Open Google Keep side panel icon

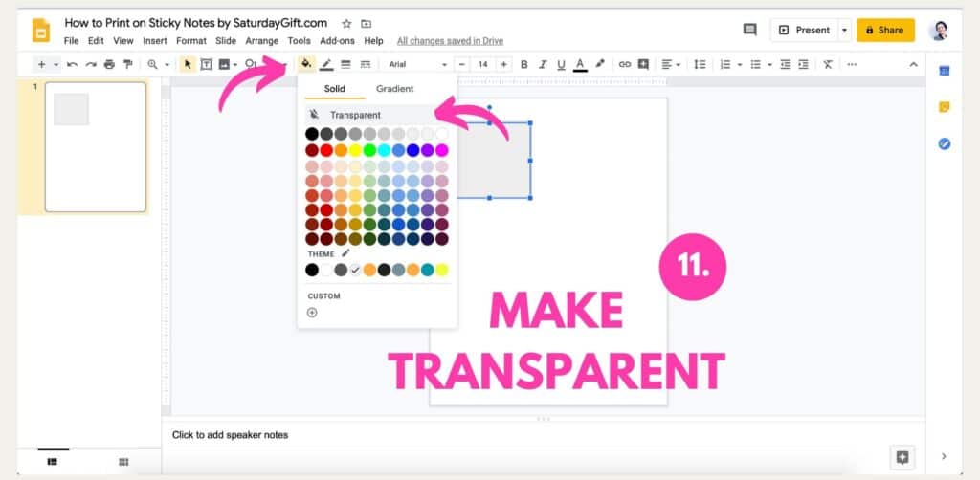coord(945,107)
